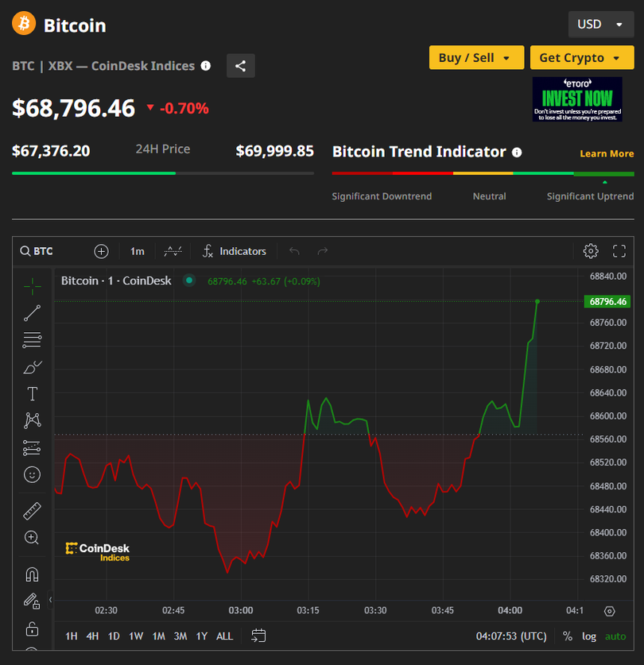Toggle auto scale option
The image size is (644, 665).
coord(615,636)
